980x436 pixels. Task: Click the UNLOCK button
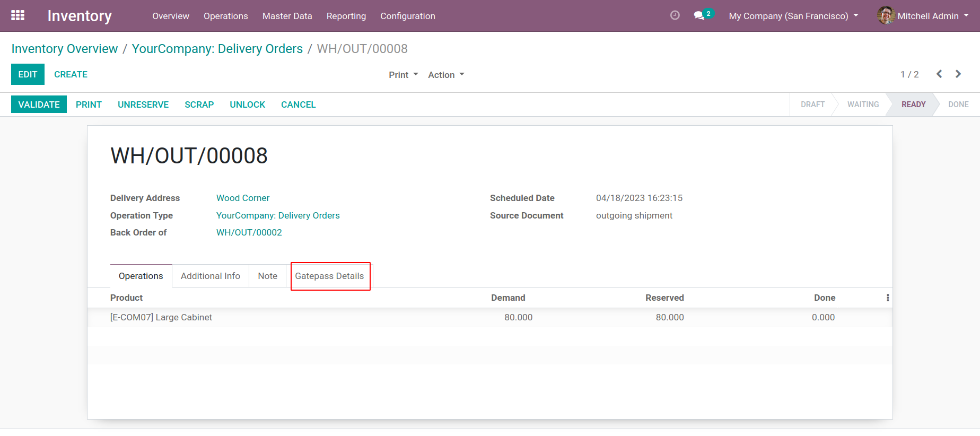[248, 104]
